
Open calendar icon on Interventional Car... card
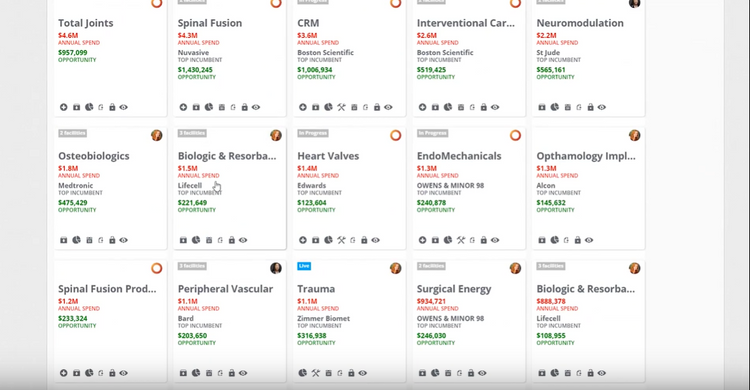[x=461, y=107]
